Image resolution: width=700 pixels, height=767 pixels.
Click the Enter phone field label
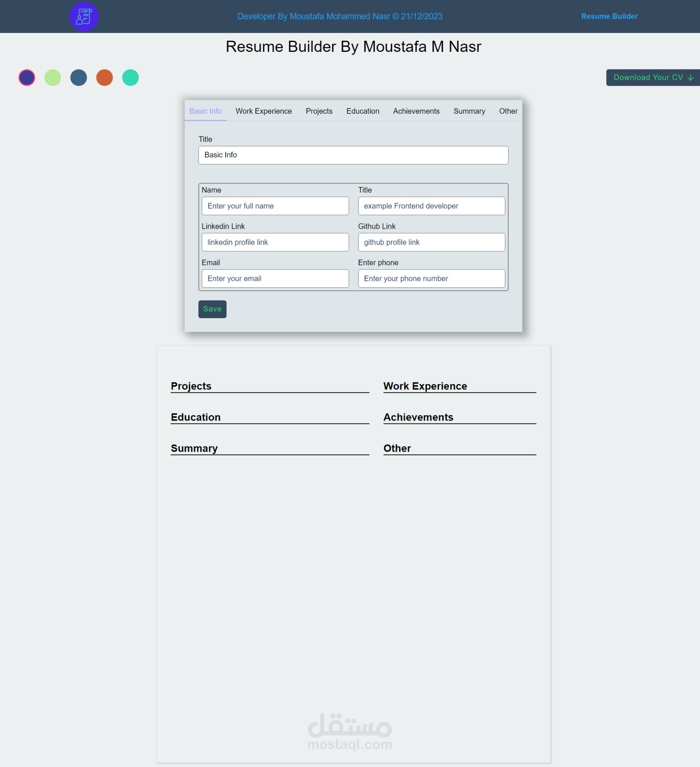coord(378,263)
